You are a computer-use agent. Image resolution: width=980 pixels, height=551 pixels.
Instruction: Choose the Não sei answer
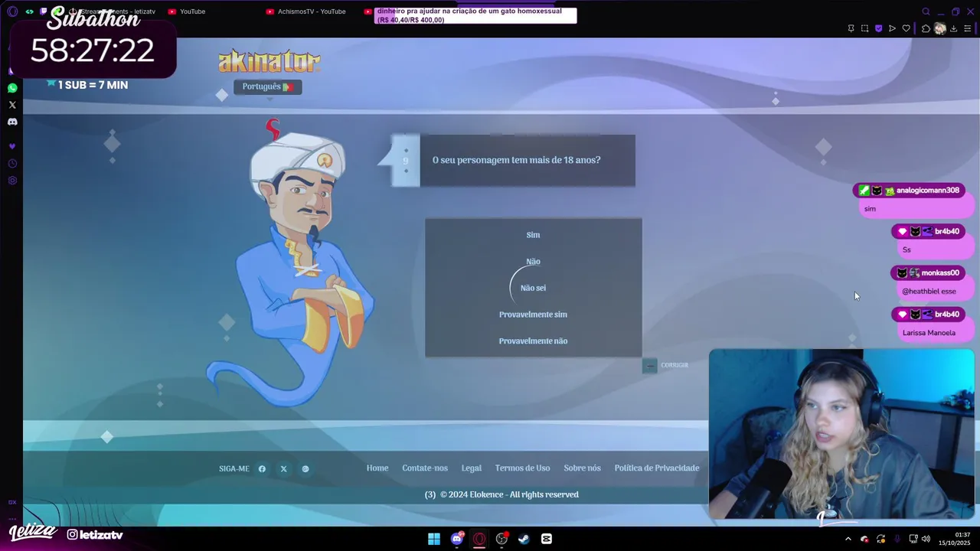coord(533,288)
